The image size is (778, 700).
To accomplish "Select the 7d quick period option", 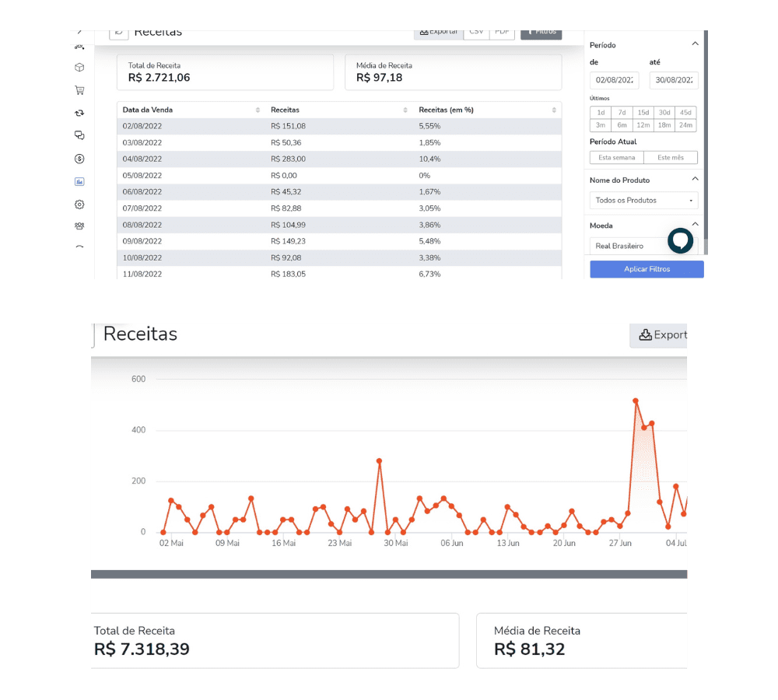I will (622, 113).
